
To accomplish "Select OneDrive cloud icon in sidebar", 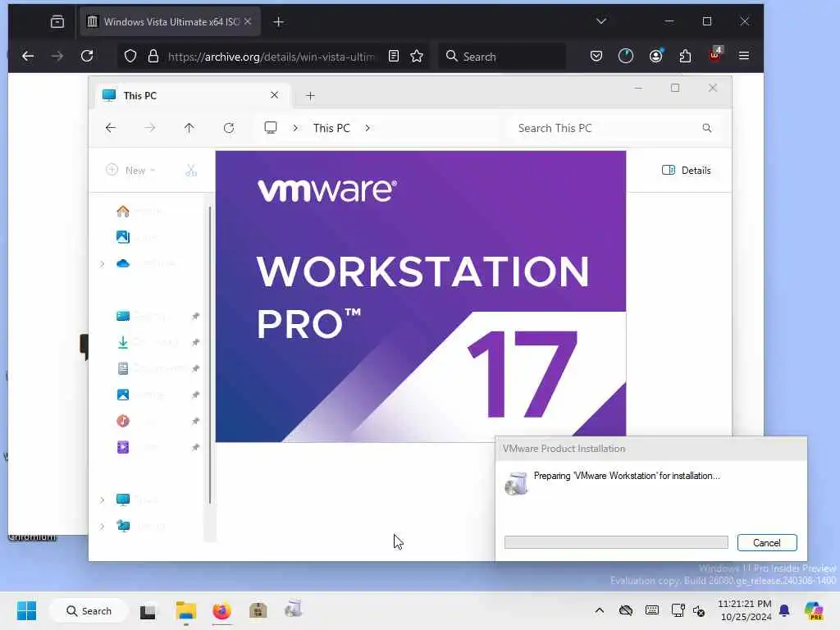I will [x=123, y=263].
